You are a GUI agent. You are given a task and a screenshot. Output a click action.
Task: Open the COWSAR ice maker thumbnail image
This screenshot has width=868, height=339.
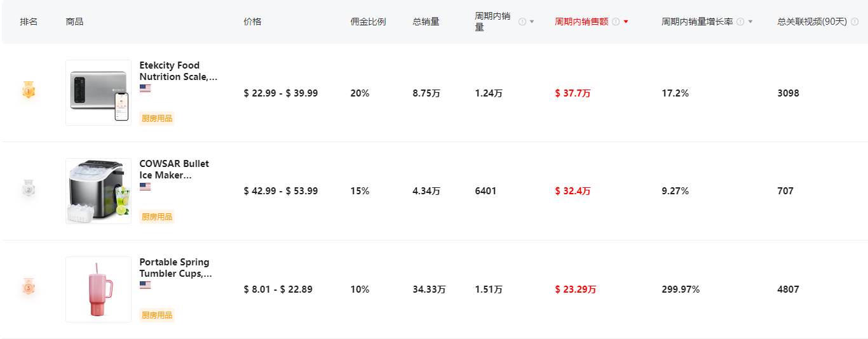click(x=98, y=191)
